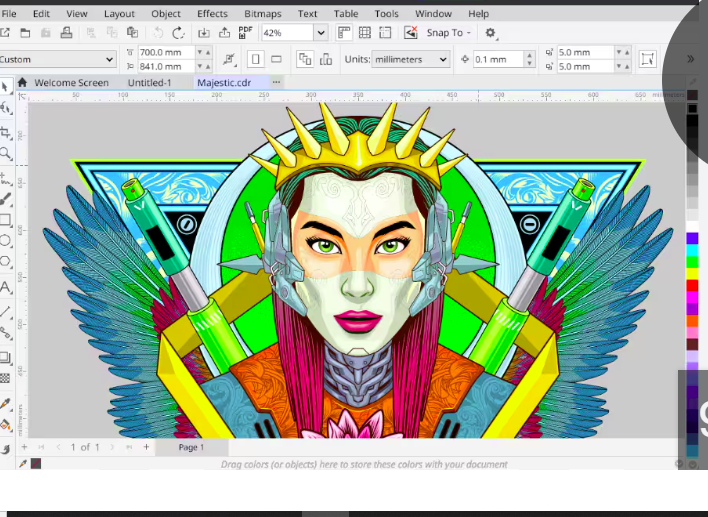Select the Pick tool in the toolbox
This screenshot has width=708, height=517.
click(5, 87)
